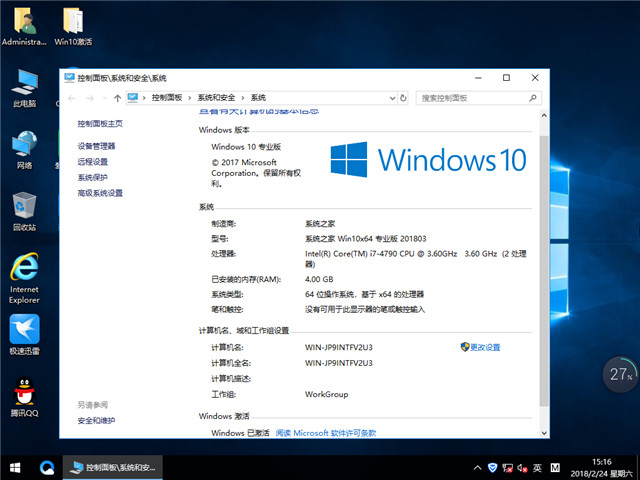The width and height of the screenshot is (640, 480).
Task: Go back with the back arrow
Action: point(72,98)
